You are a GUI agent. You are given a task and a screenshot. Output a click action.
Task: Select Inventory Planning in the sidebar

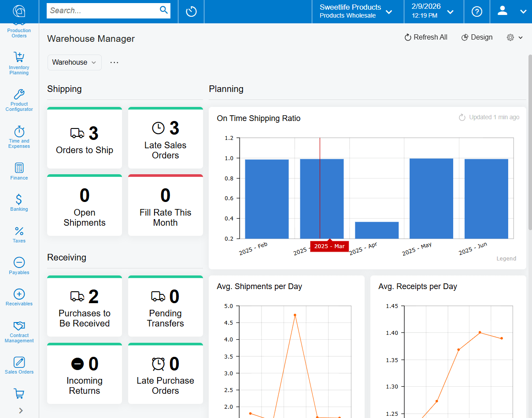[x=19, y=62]
